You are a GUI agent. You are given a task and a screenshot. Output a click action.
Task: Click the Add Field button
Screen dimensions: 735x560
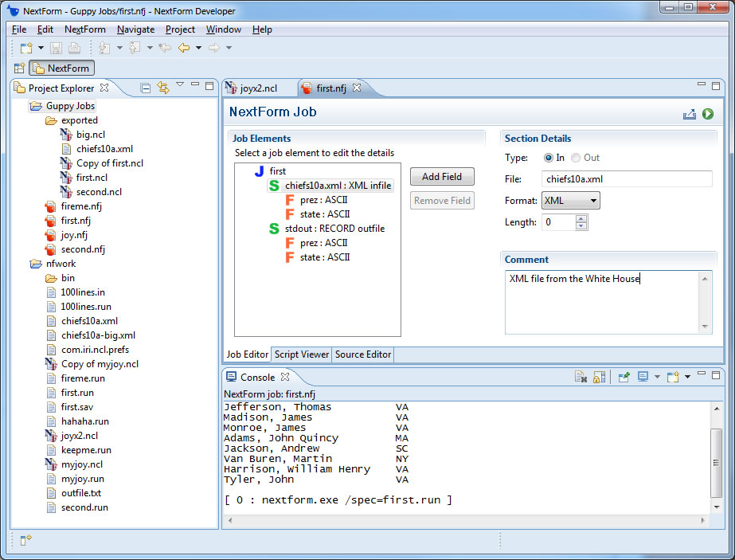pos(442,177)
